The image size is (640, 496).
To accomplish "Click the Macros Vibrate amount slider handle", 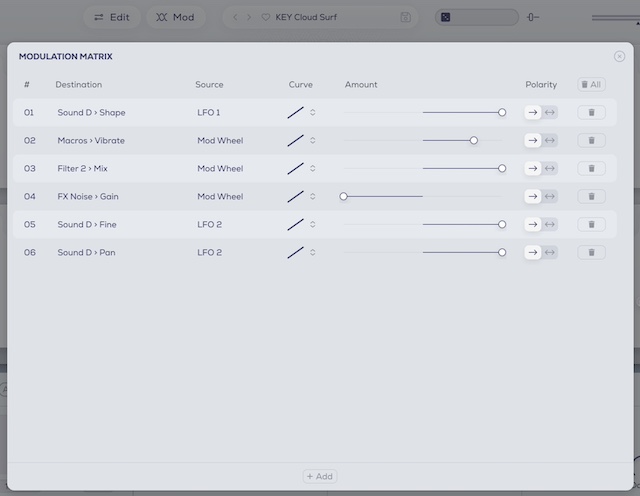I will click(x=474, y=141).
